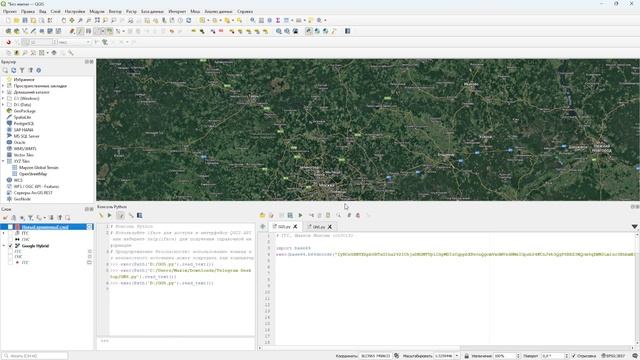Viewport: 640px width, 360px height.
Task: Click the coordinates field in status bar
Action: point(375,356)
